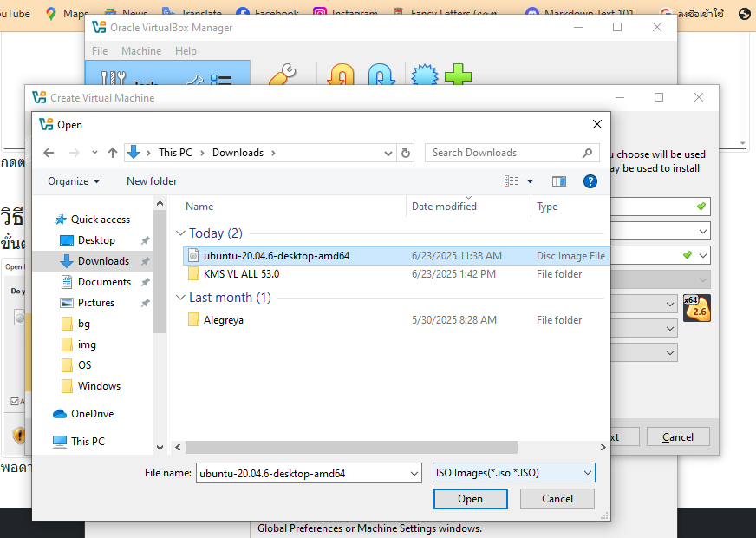Image resolution: width=756 pixels, height=538 pixels.
Task: Toggle the preview pane icon
Action: pos(559,181)
